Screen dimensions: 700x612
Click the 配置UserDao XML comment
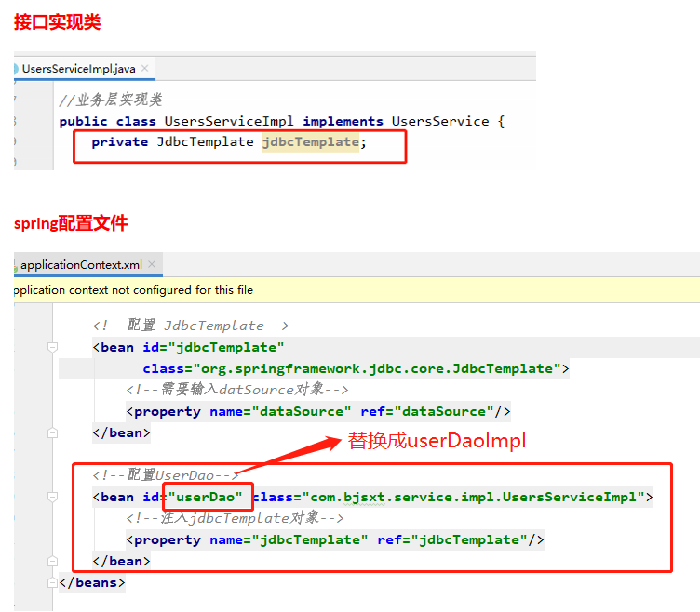166,475
